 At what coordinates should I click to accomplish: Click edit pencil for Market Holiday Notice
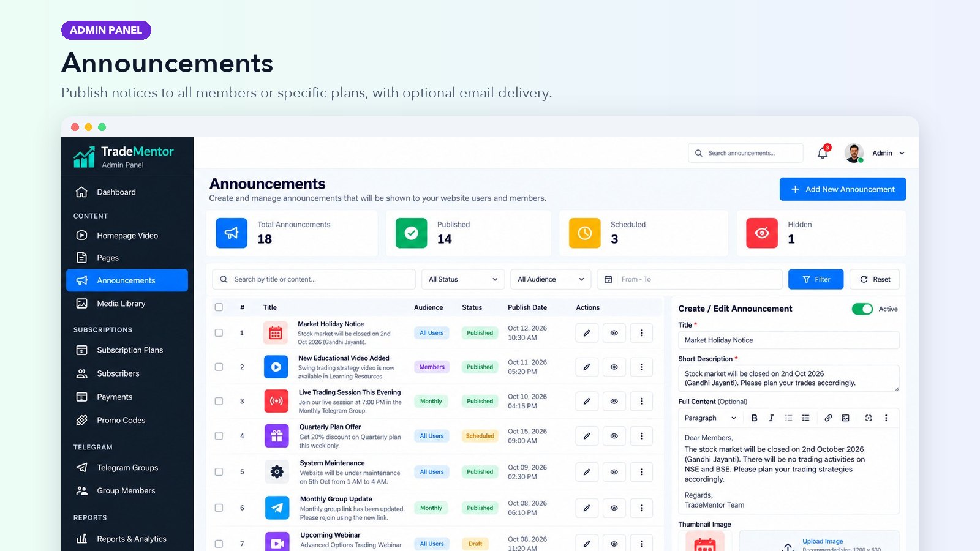coord(587,333)
